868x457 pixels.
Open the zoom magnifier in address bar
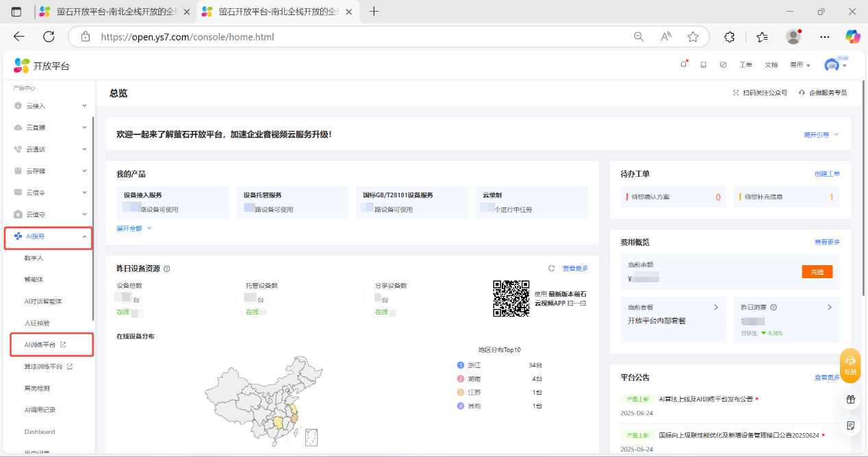(639, 37)
